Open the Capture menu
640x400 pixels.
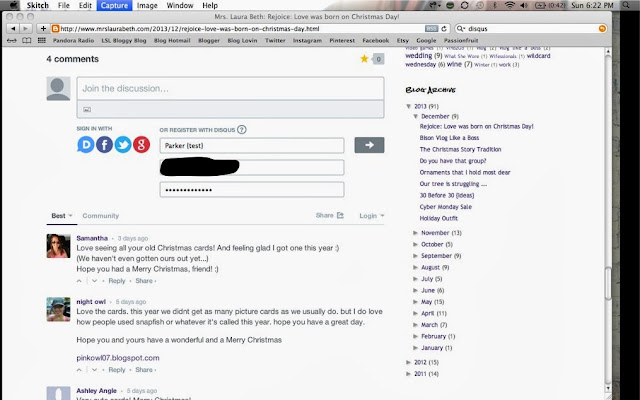[x=114, y=5]
